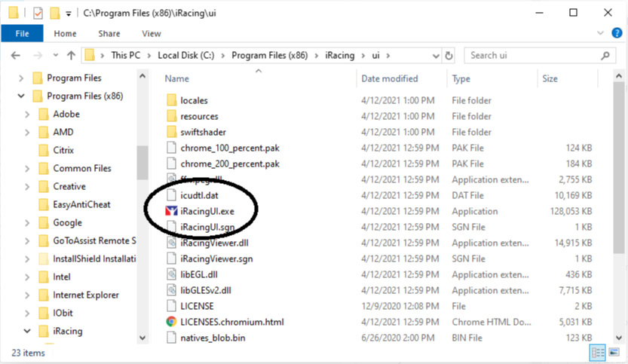
Task: Collapse the Program Files (x86) tree node
Action: (21, 96)
